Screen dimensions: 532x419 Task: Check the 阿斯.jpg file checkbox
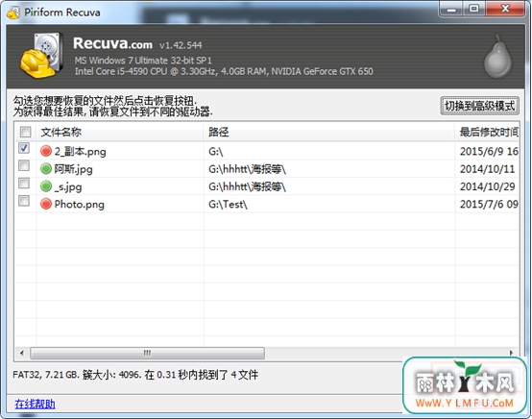(x=24, y=165)
